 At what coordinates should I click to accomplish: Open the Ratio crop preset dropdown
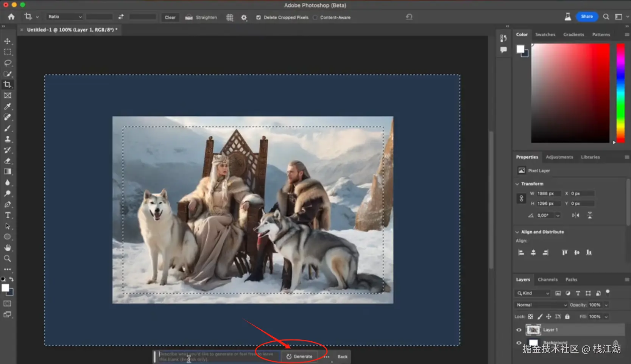tap(65, 17)
